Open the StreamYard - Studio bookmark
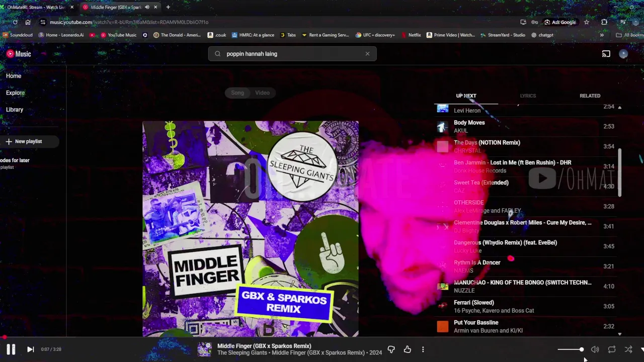This screenshot has width=644, height=362. (x=503, y=35)
